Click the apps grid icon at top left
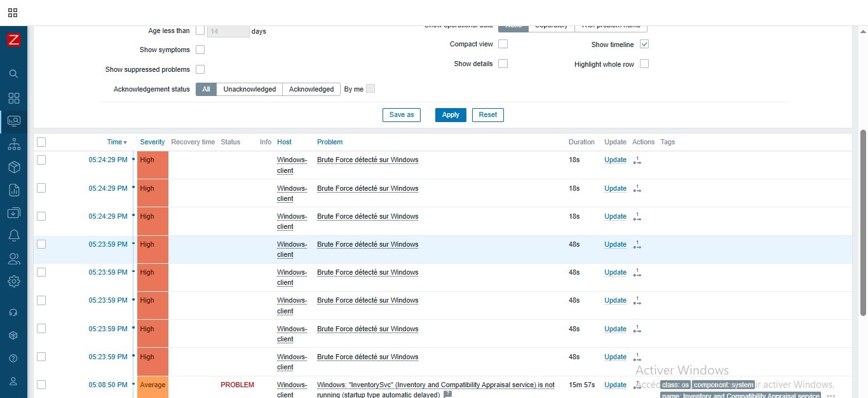The height and width of the screenshot is (398, 868). pyautogui.click(x=13, y=13)
